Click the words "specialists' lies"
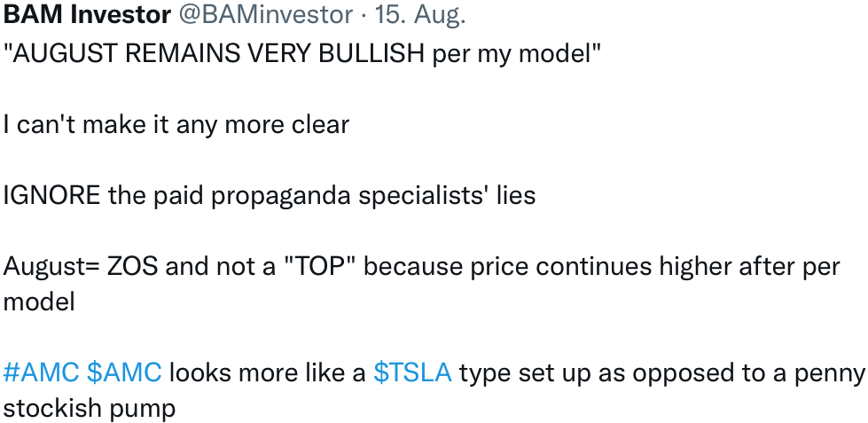 point(447,195)
